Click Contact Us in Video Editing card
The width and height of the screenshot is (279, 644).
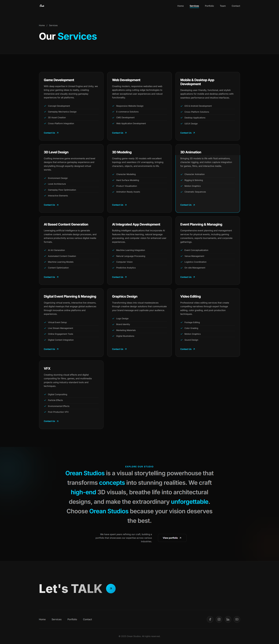[188, 349]
